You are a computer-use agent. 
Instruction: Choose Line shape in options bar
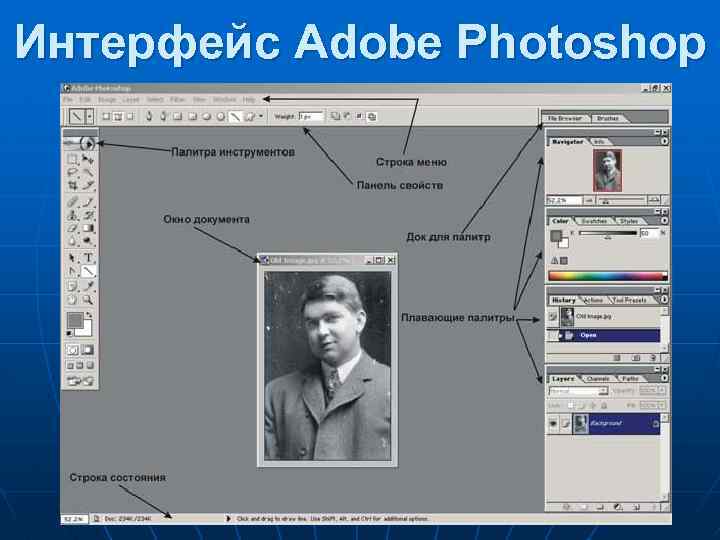(x=235, y=117)
